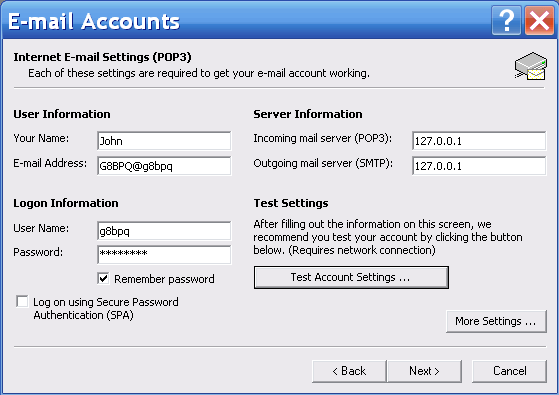The height and width of the screenshot is (395, 559).
Task: Enable Log on using Secure Password Authentication
Action: [22, 302]
